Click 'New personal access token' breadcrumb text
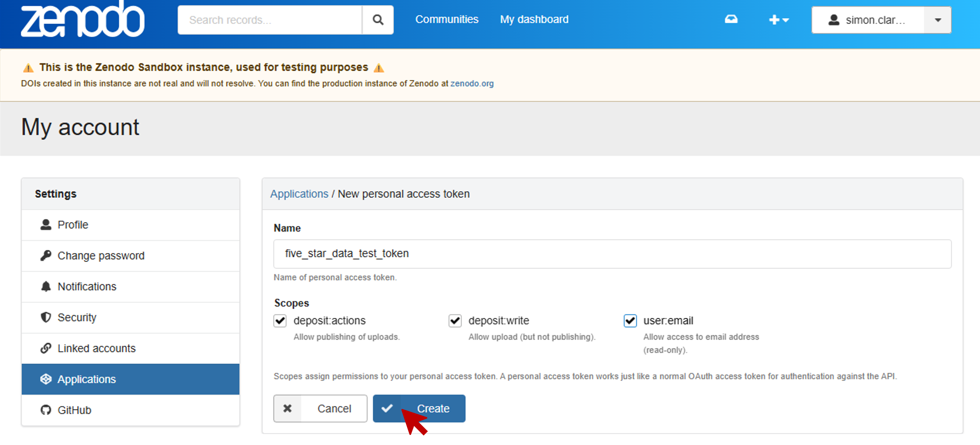The image size is (980, 445). point(404,194)
